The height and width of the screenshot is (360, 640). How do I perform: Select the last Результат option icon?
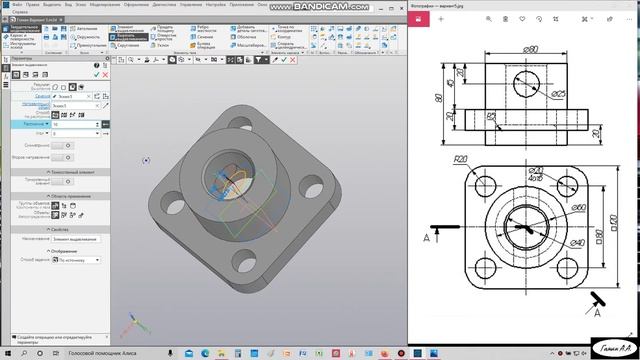(81, 87)
